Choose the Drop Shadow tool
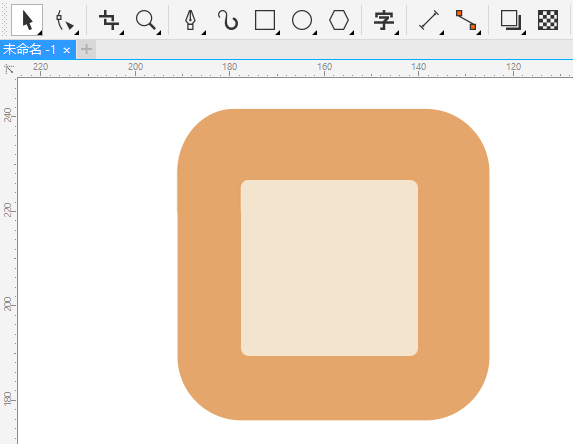573x444 pixels. 511,20
